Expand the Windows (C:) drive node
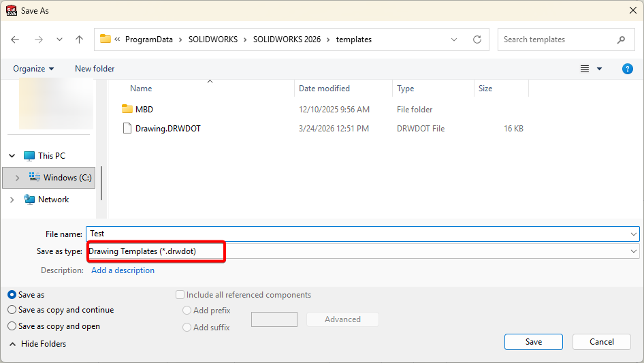 click(x=17, y=178)
